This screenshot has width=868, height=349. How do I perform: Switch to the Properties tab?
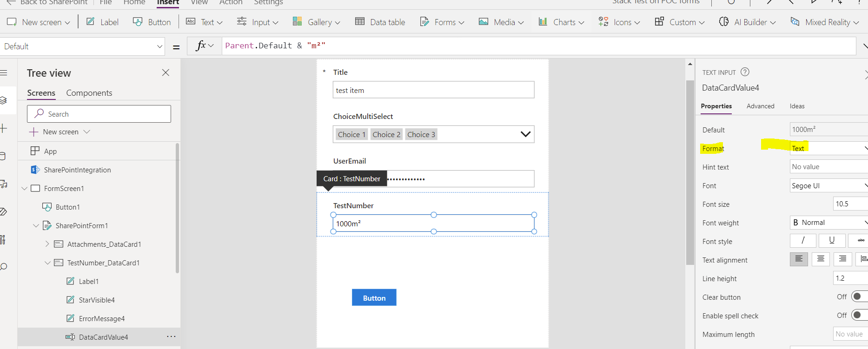716,106
